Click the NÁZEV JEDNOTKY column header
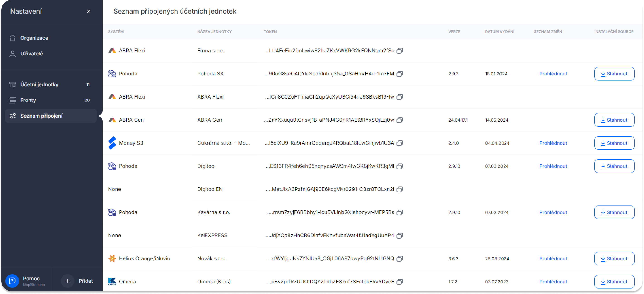The width and height of the screenshot is (644, 294). [215, 32]
